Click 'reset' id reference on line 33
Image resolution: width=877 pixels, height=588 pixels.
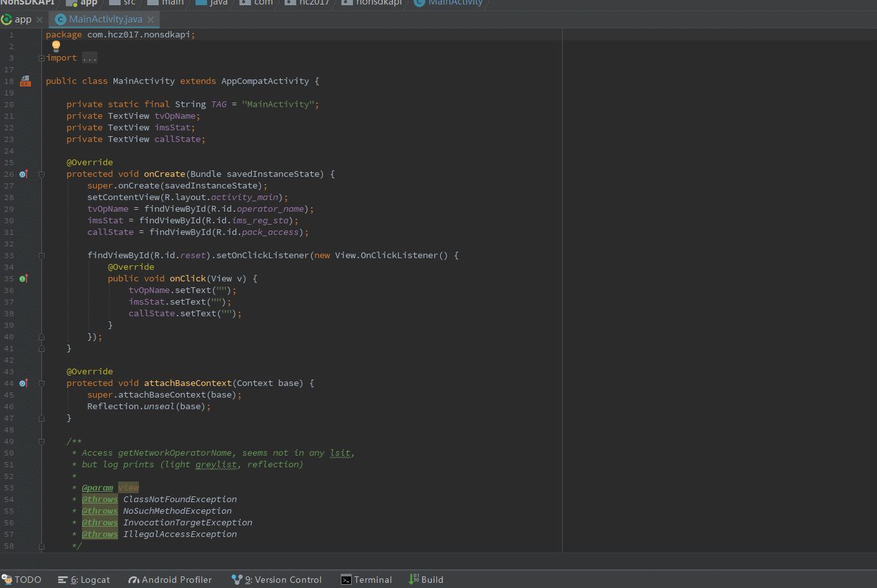point(193,256)
